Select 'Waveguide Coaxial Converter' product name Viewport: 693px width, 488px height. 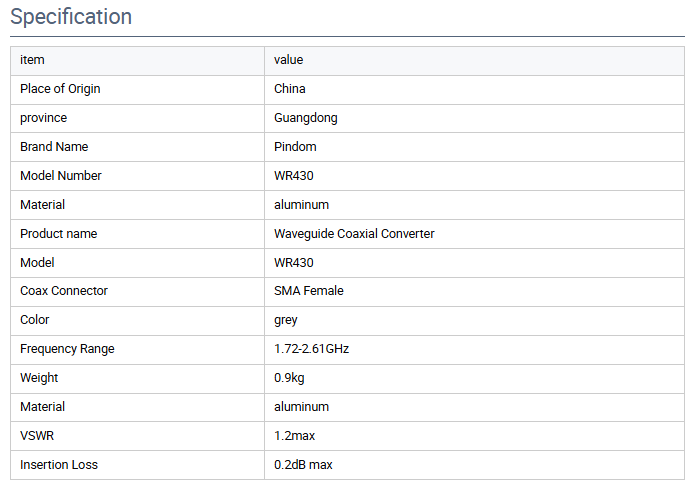pyautogui.click(x=354, y=234)
